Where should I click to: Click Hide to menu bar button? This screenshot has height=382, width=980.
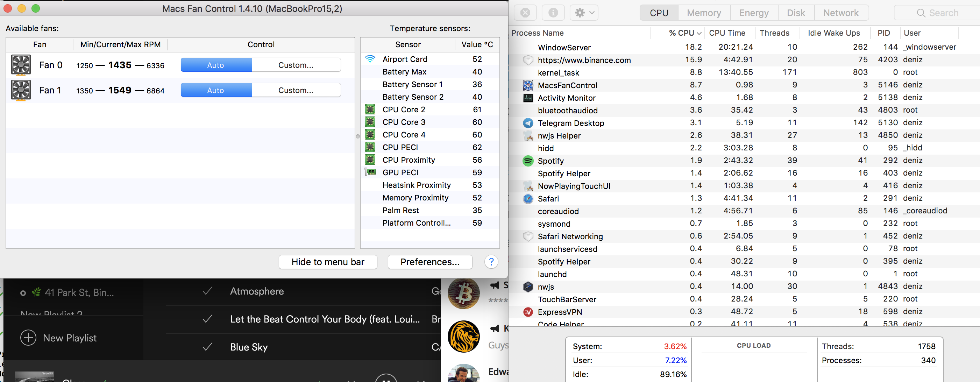point(328,262)
